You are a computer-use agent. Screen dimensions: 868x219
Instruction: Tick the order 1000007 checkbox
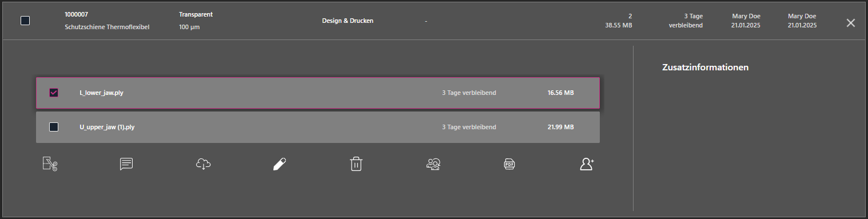tap(25, 21)
